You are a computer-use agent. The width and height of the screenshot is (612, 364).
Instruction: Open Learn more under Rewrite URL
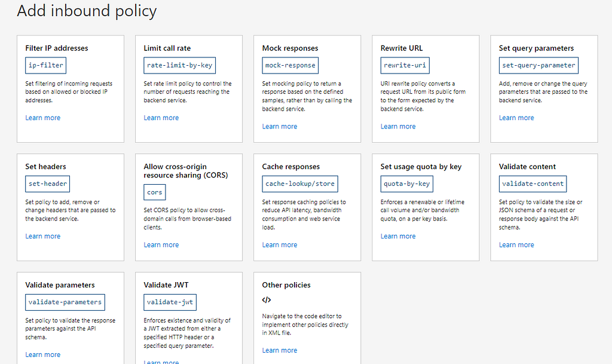tap(398, 126)
